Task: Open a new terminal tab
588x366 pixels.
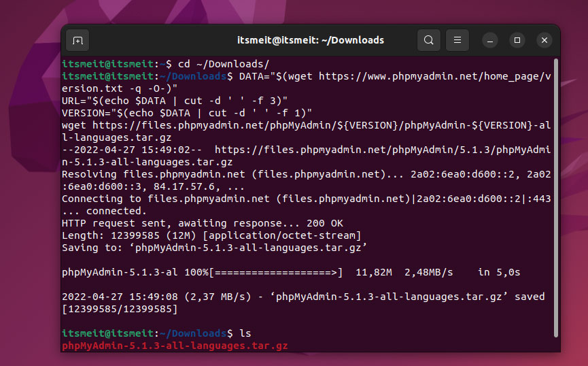Action: point(77,40)
